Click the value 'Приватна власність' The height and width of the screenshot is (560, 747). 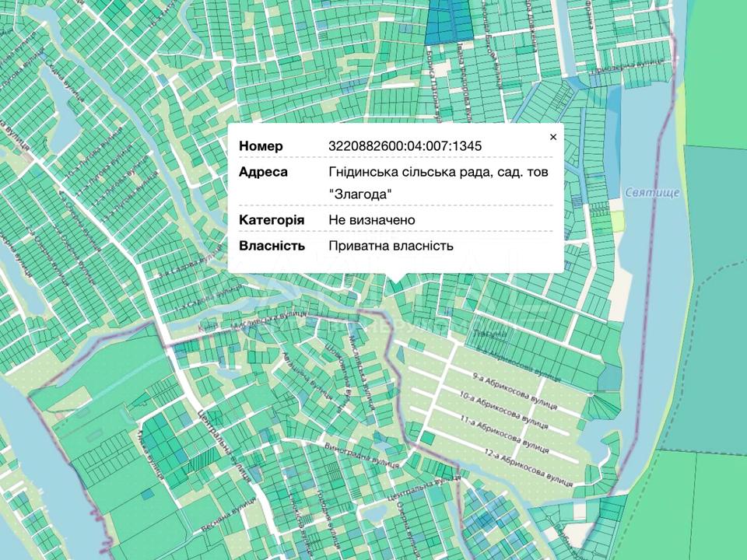(x=391, y=246)
